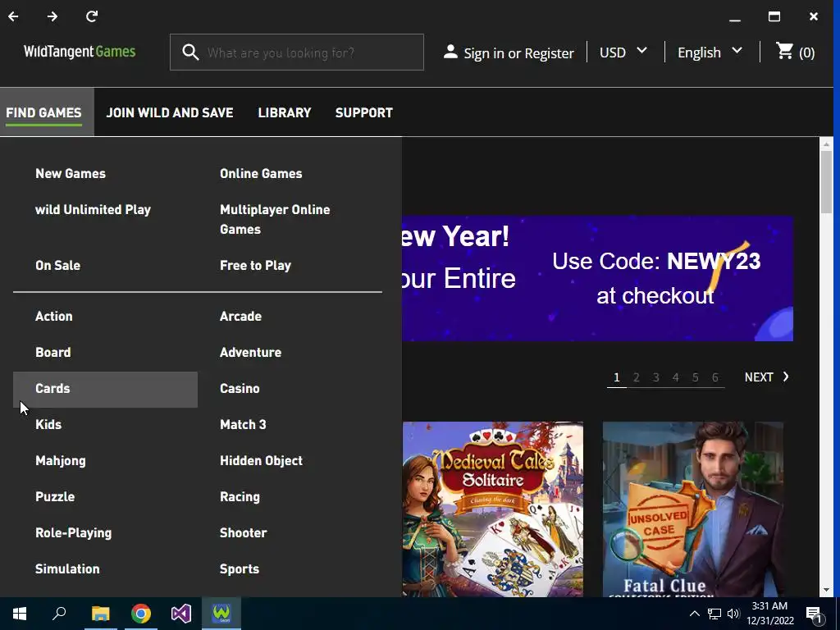Click the magnifier search icon
Viewport: 840px width, 630px height.
tap(190, 52)
